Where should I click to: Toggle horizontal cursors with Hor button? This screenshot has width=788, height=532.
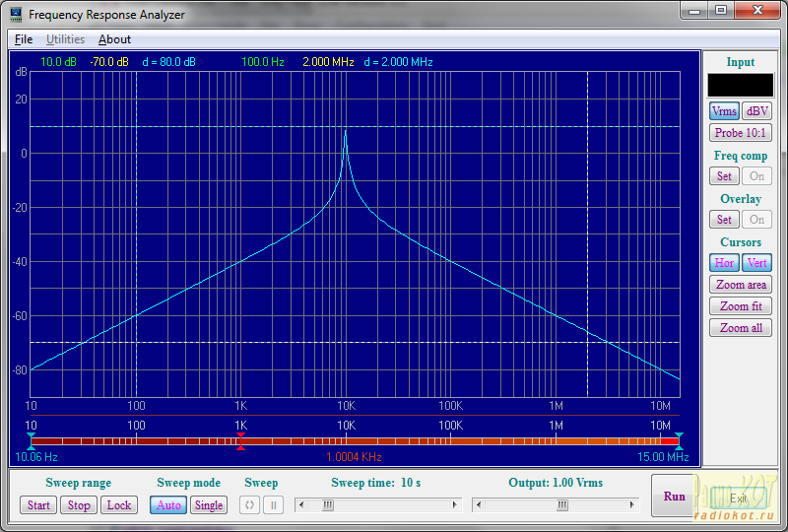pyautogui.click(x=724, y=263)
